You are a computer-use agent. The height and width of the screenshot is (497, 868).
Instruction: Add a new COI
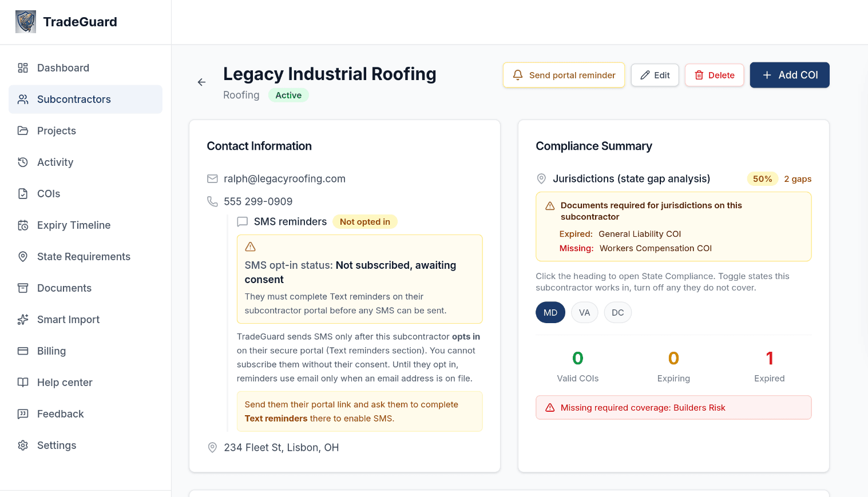coord(790,75)
